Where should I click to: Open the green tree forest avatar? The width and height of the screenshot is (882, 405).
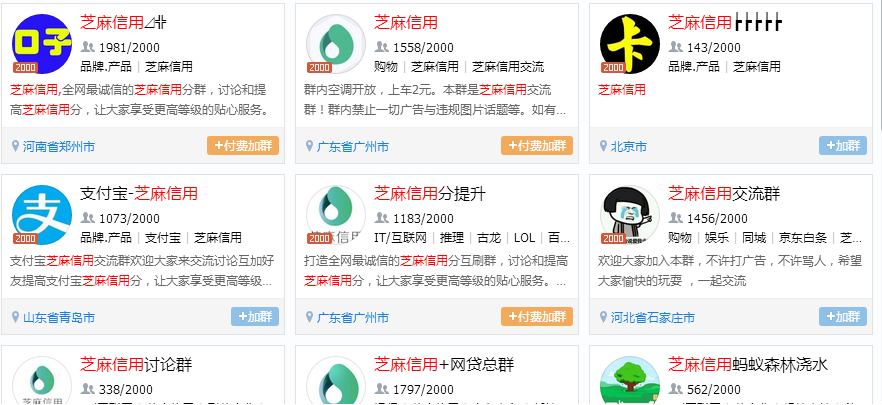click(630, 380)
